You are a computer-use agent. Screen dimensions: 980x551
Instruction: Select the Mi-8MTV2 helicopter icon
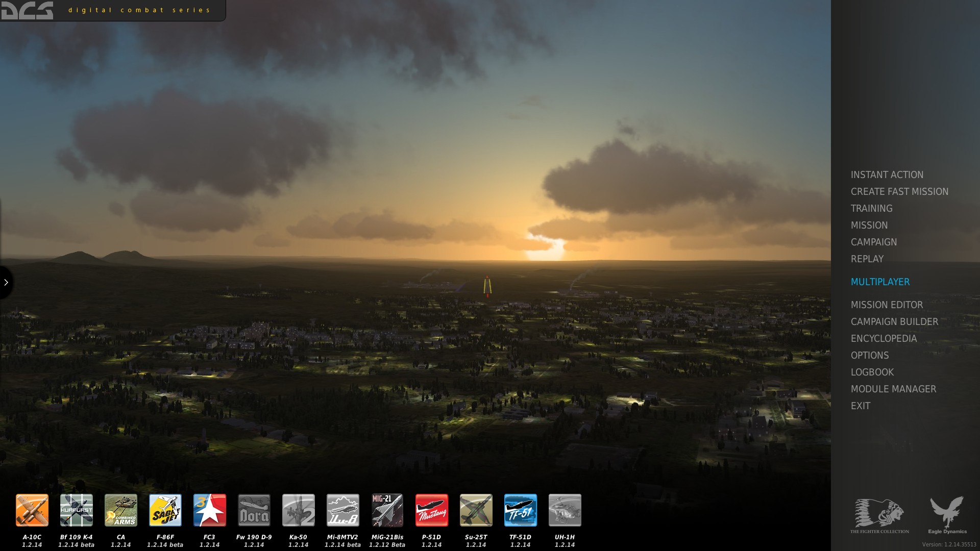(x=342, y=510)
